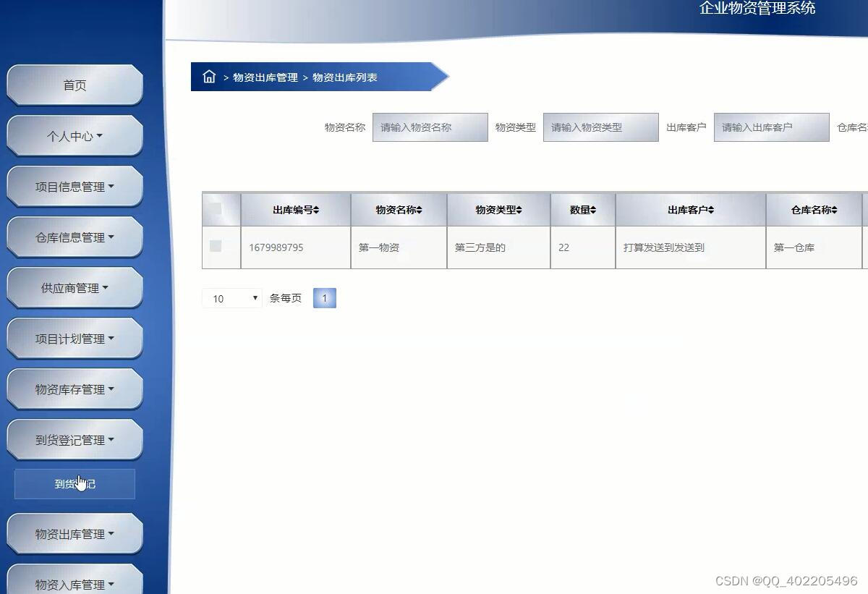Screen dimensions: 868x594
Task: Sort the table by 数量 column
Action: point(582,209)
